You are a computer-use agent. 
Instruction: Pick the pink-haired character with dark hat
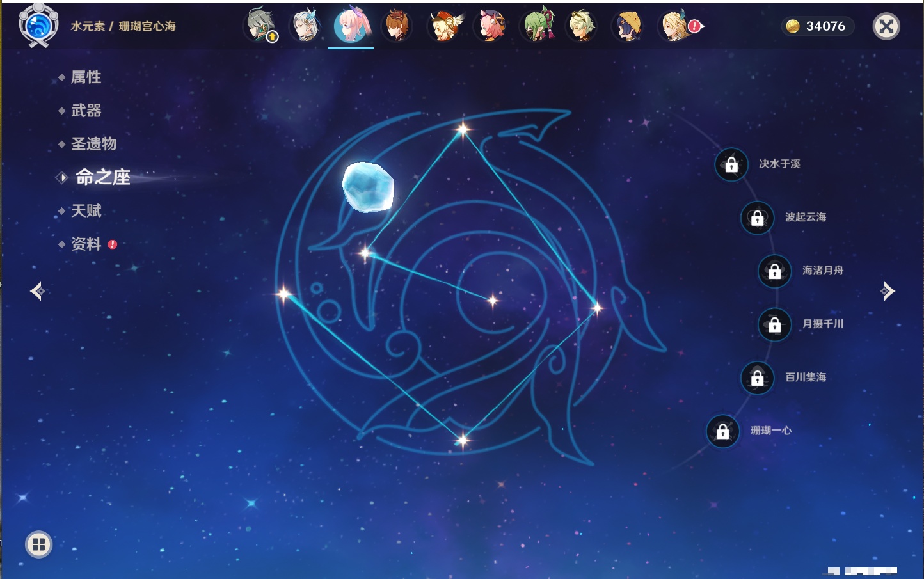point(489,26)
